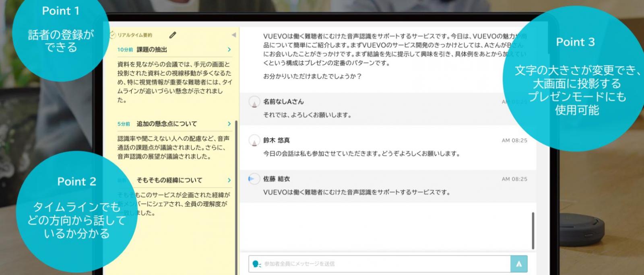Screen dimensions: 644x275
Task: Click the 名前なしAさん speaker name
Action: 283,102
